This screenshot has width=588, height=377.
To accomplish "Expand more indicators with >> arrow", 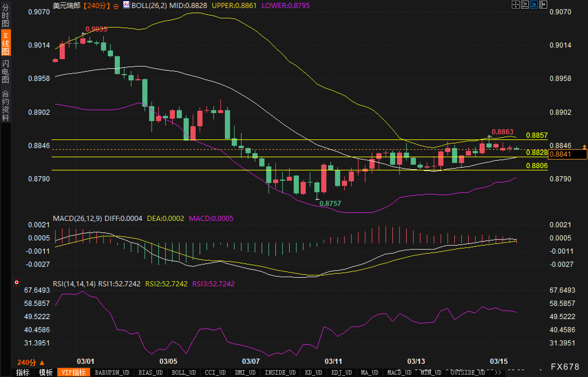I will pos(498,372).
